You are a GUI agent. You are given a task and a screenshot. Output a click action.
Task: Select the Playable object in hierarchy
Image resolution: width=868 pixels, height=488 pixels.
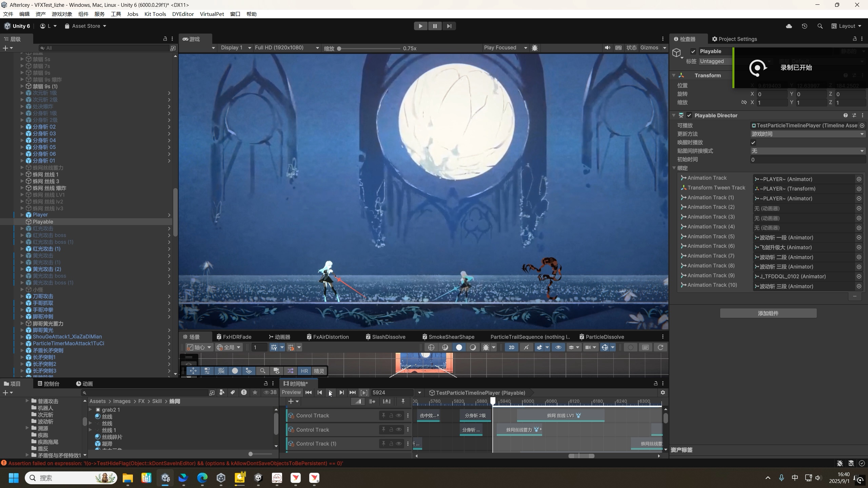[43, 222]
